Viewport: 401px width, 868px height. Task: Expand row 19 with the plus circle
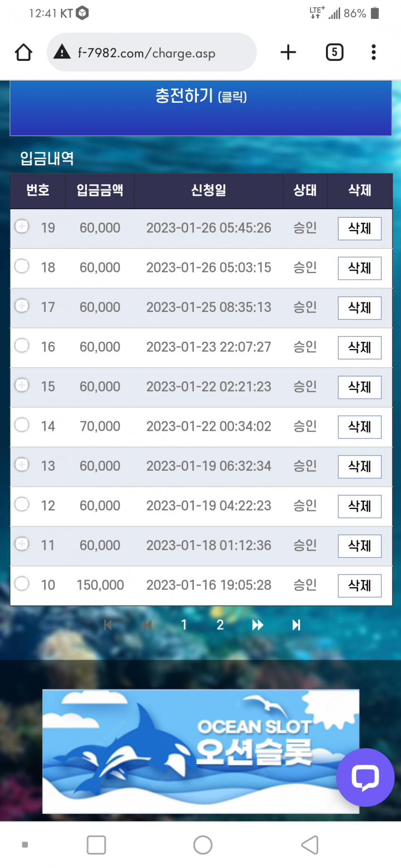tap(22, 227)
